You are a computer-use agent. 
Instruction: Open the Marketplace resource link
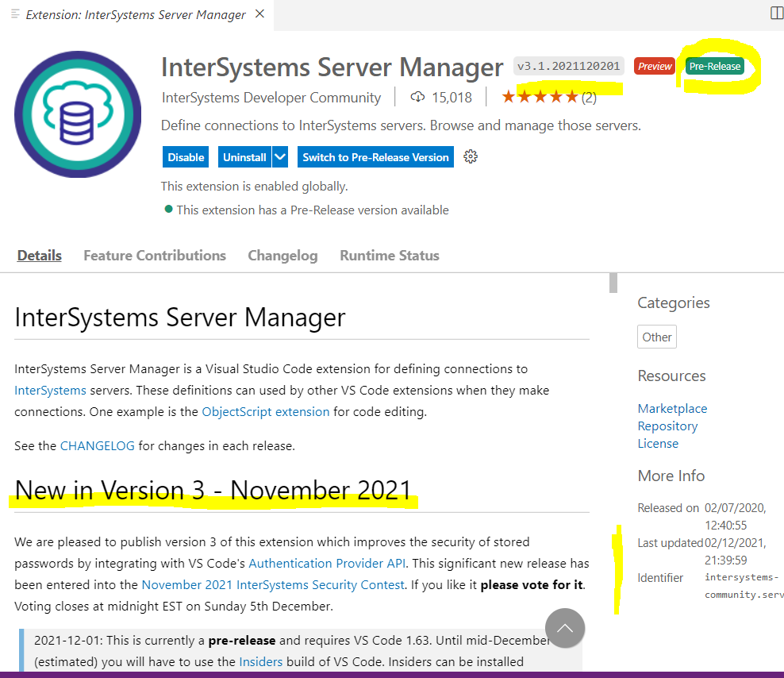672,409
